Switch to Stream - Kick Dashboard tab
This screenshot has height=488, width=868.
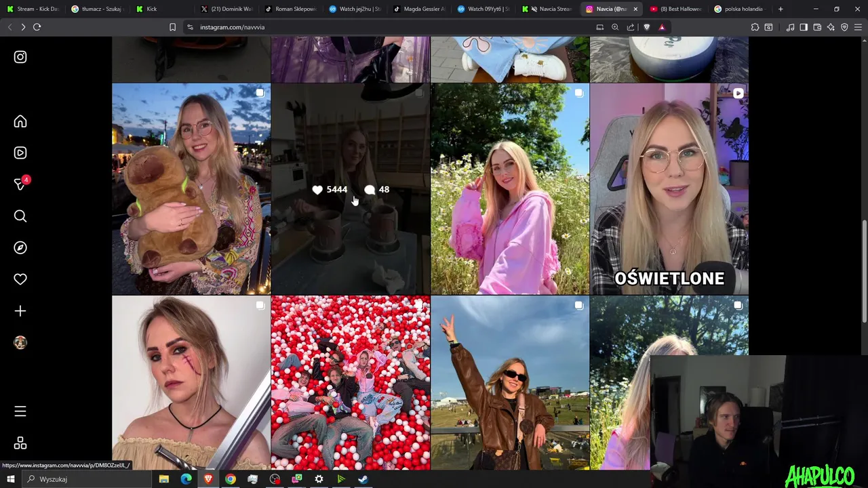tap(33, 9)
